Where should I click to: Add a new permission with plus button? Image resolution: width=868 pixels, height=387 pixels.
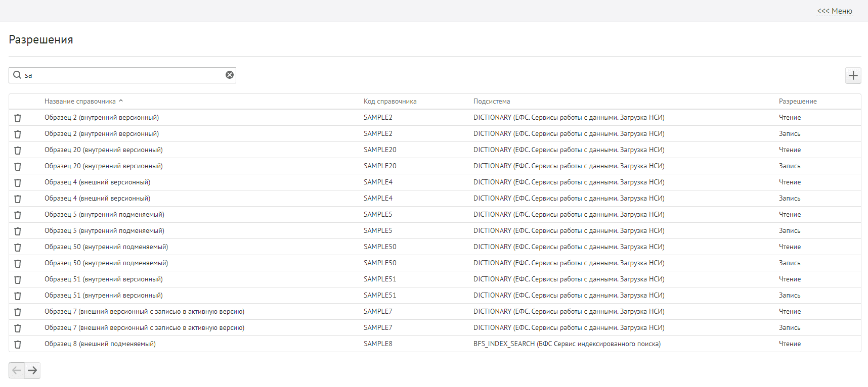(x=853, y=75)
